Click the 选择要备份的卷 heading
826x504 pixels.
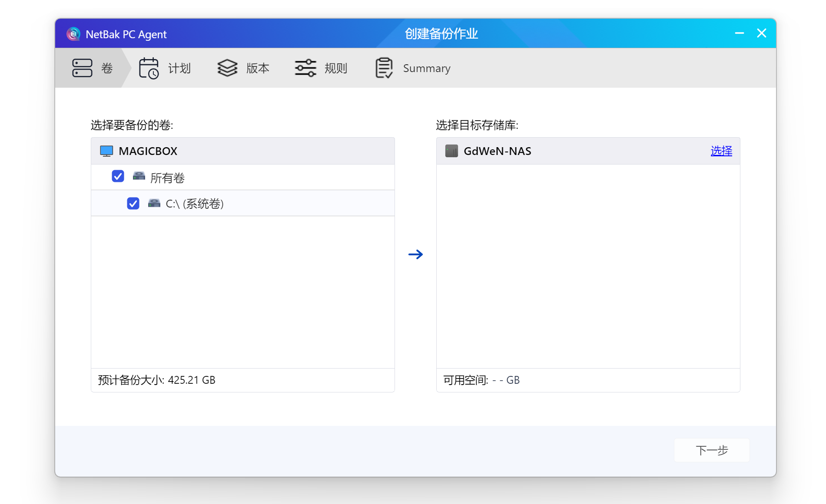click(132, 125)
